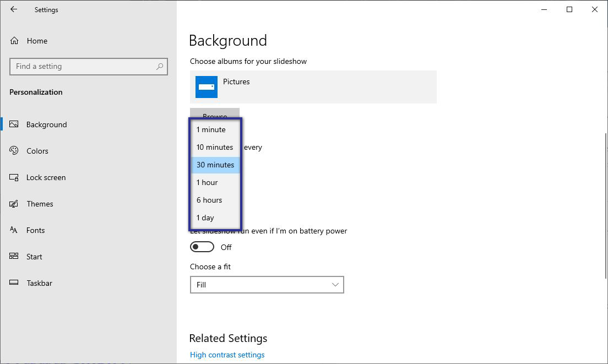Screen dimensions: 608x364
Task: Choose 1 hour as slideshow interval
Action: (215, 182)
